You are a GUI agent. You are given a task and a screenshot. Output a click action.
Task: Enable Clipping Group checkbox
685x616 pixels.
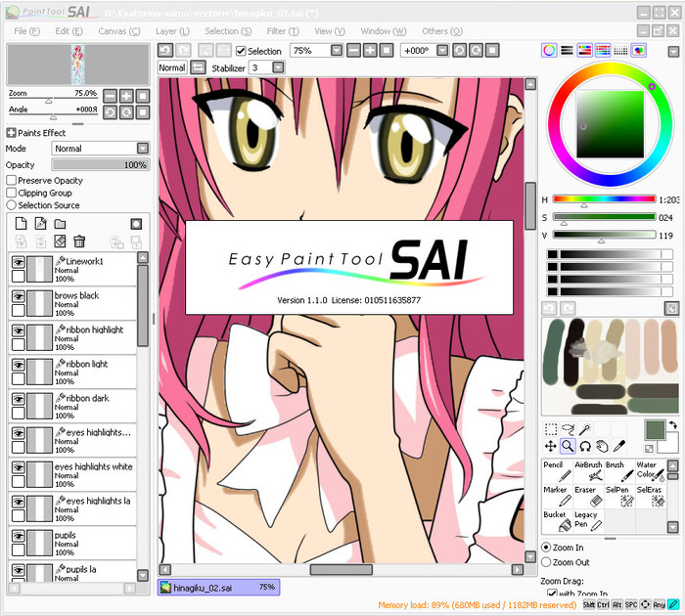[x=12, y=193]
